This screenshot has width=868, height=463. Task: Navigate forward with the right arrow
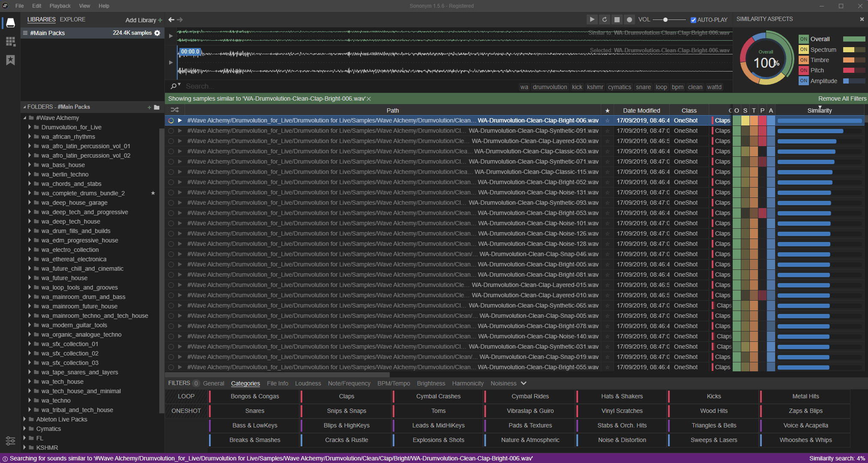coord(180,20)
